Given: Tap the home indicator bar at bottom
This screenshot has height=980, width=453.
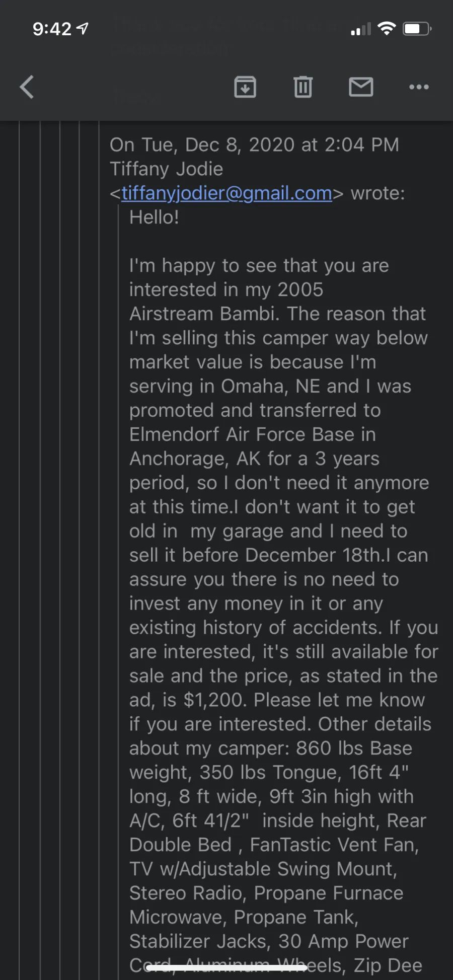Looking at the screenshot, I should point(226,965).
